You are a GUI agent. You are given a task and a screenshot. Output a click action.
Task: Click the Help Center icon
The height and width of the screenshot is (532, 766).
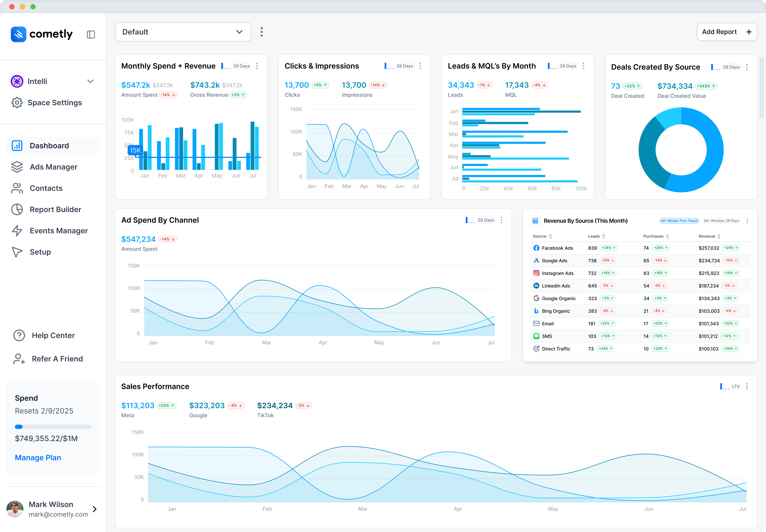[x=19, y=335]
